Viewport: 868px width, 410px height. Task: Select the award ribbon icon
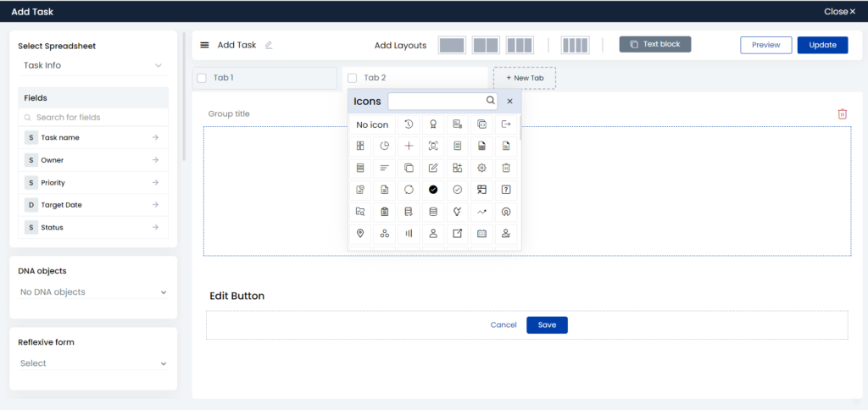pos(433,125)
